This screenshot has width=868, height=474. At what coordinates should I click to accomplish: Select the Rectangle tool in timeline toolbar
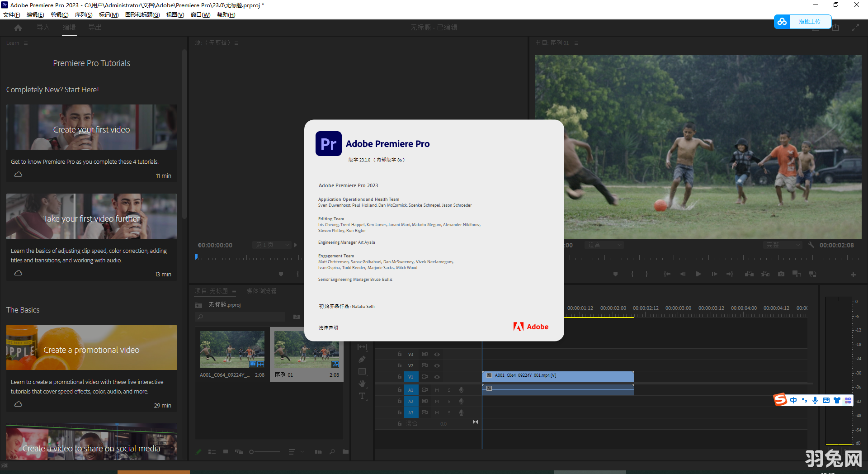362,371
